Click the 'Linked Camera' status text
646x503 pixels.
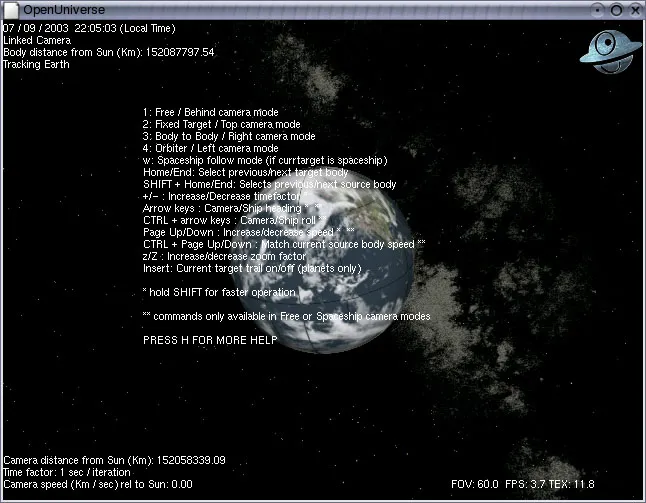pos(37,40)
